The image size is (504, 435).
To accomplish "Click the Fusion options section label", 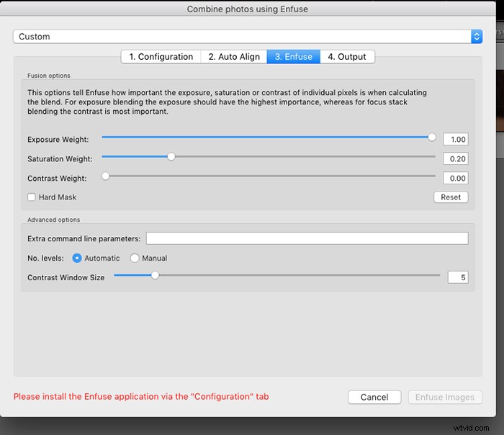I will point(48,76).
